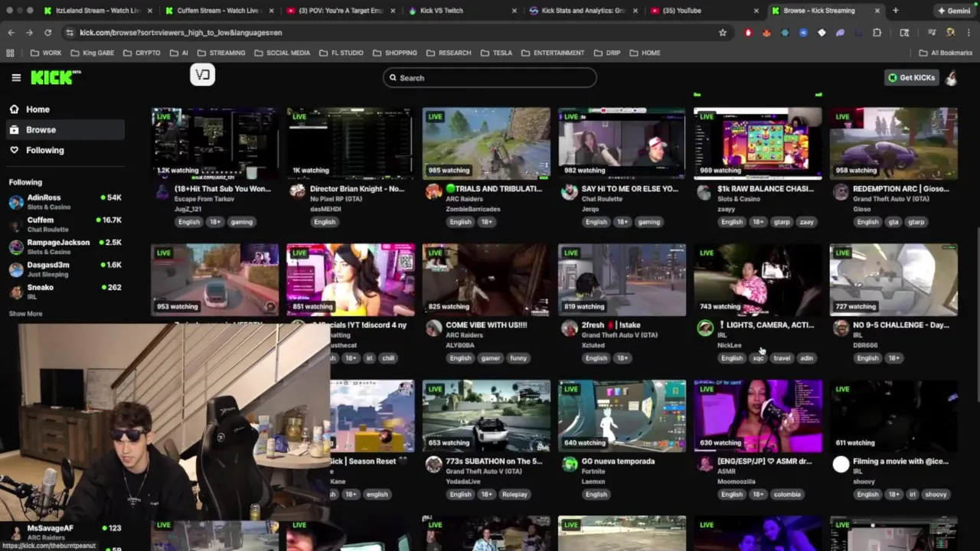
Task: Click the DBR666 channel avatar
Action: point(841,328)
